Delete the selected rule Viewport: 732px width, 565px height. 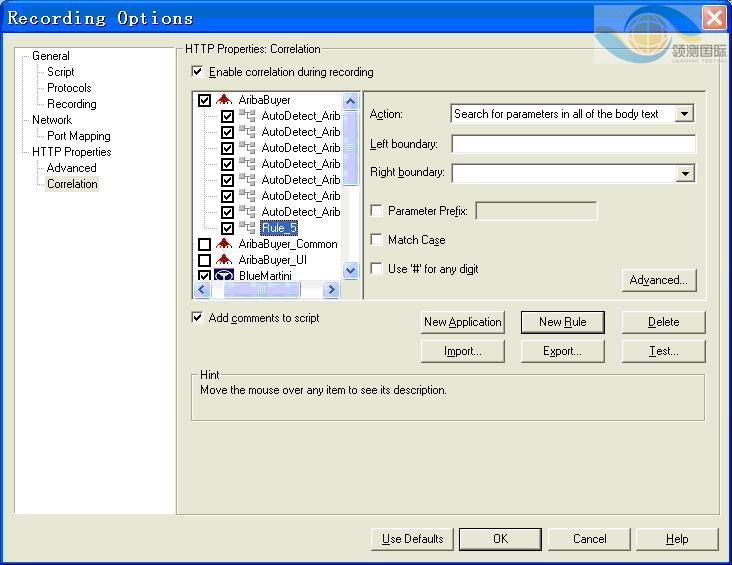(663, 322)
